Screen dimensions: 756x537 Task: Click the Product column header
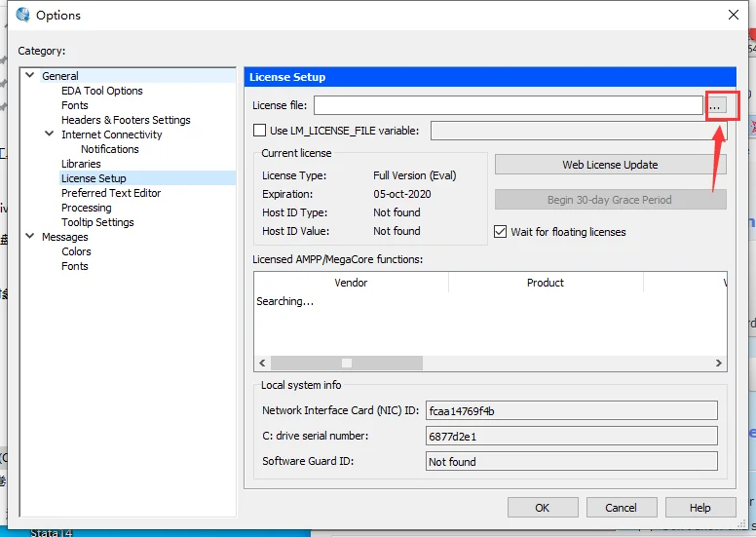546,283
